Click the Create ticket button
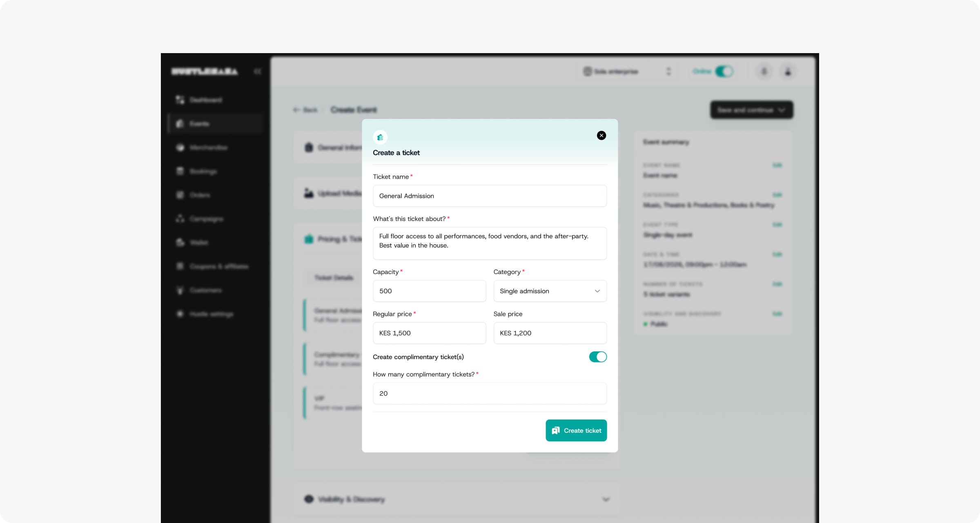This screenshot has height=523, width=980. click(576, 430)
